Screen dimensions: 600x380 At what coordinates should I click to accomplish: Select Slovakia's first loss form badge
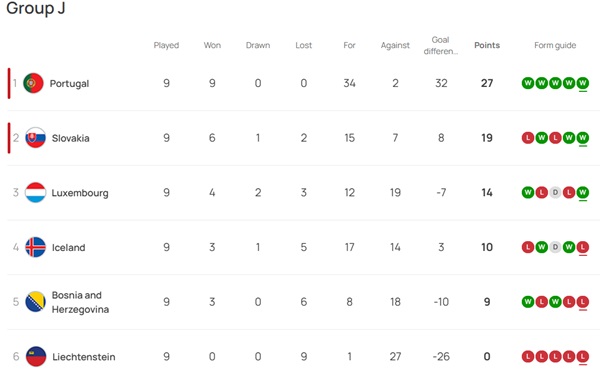528,138
